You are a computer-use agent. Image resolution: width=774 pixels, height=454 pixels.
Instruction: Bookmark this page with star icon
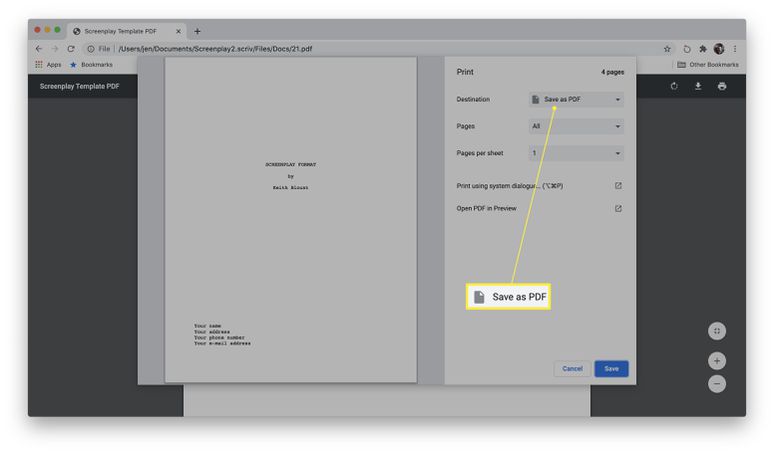click(667, 49)
